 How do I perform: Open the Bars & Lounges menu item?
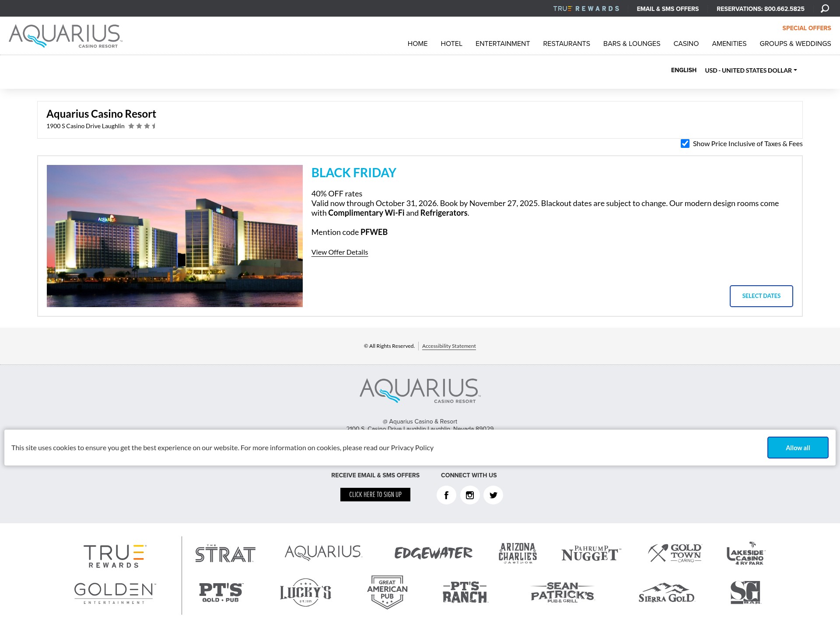(632, 44)
